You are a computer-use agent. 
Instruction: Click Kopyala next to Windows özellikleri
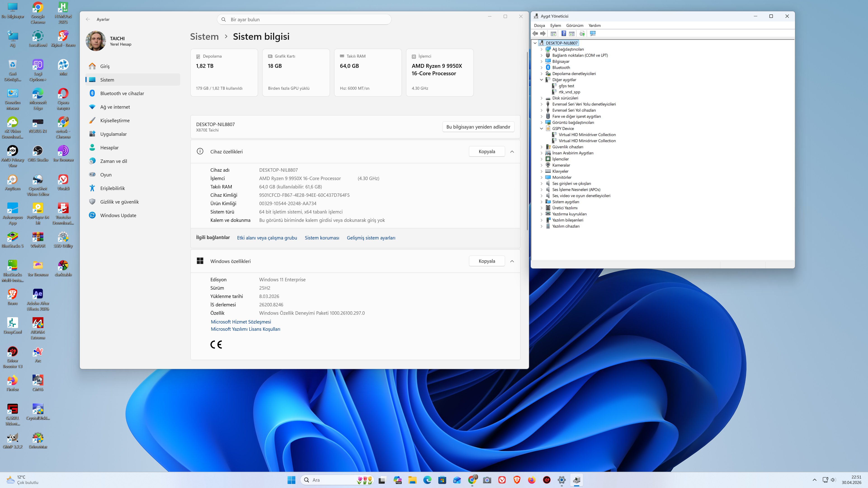coord(487,261)
